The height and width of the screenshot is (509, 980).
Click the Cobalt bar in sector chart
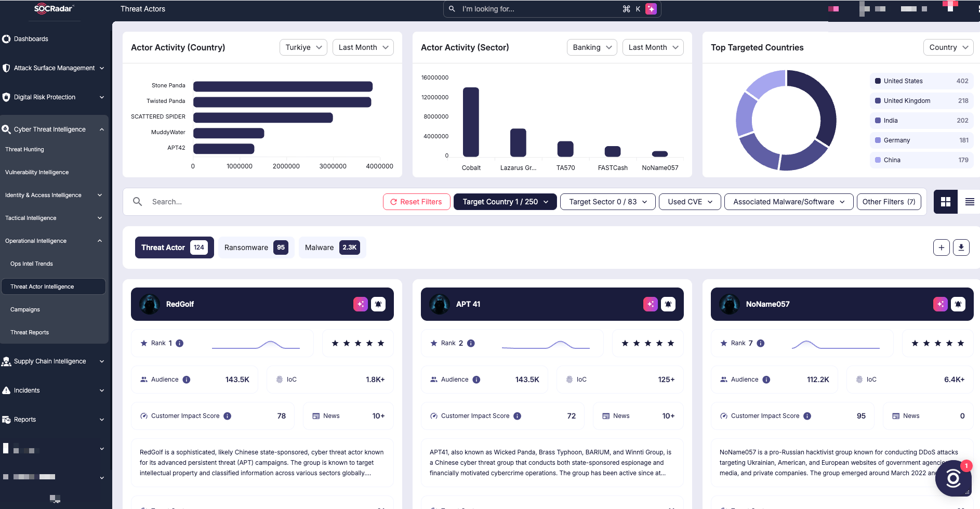471,122
